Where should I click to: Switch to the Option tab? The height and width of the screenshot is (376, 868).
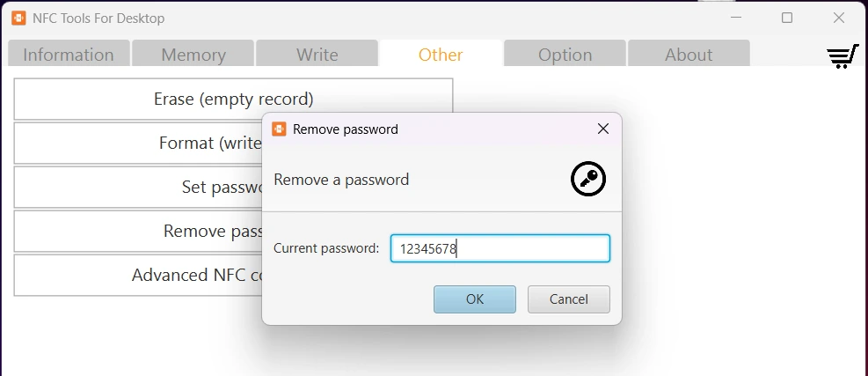(565, 55)
